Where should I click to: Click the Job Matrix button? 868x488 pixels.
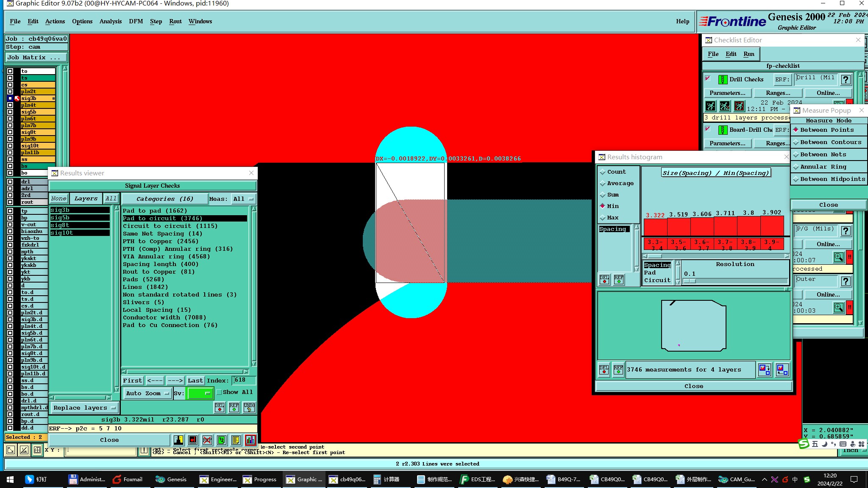(x=36, y=57)
